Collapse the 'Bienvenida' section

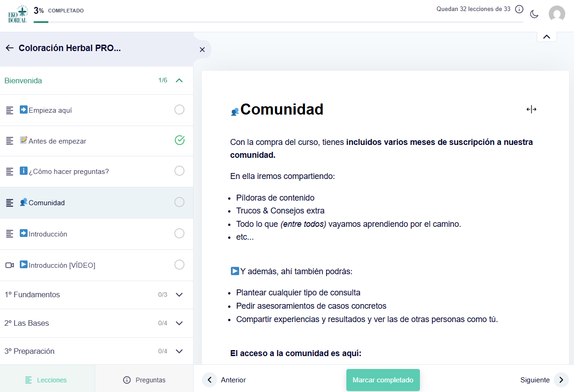click(179, 80)
